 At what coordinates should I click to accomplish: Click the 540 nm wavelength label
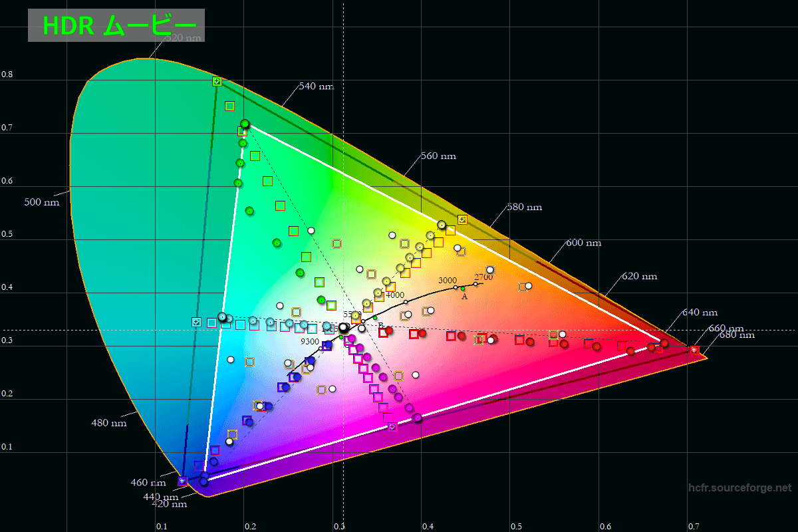(x=316, y=86)
